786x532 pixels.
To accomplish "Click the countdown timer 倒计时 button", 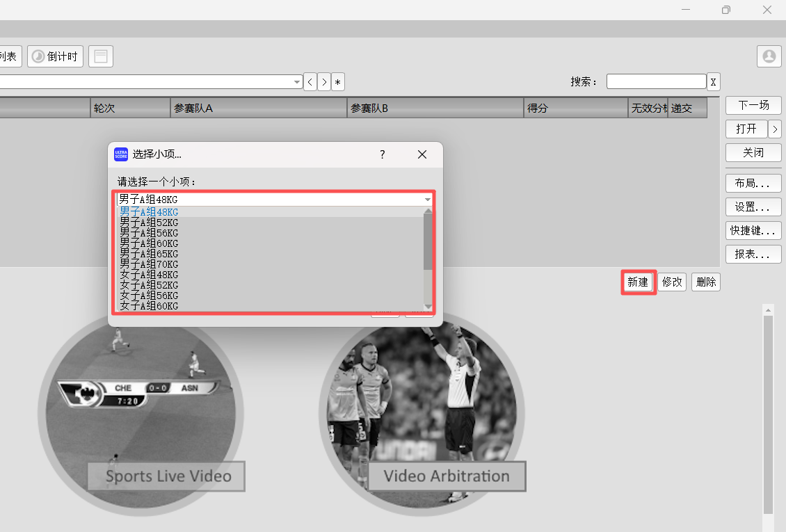I will point(56,56).
